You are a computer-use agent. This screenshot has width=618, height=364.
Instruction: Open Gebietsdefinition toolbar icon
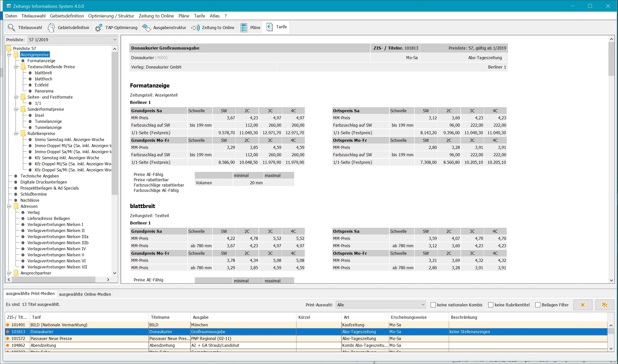51,28
